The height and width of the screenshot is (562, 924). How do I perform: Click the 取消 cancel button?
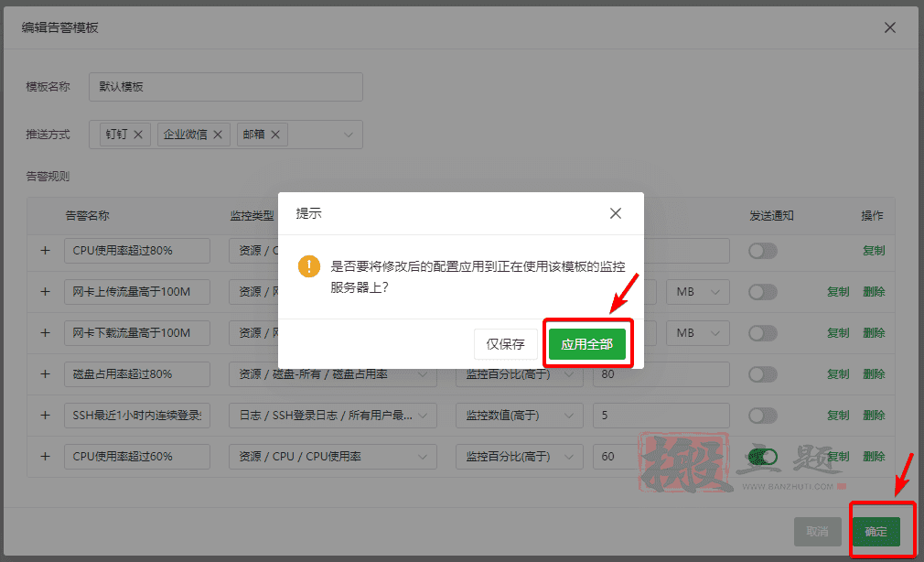[x=817, y=531]
